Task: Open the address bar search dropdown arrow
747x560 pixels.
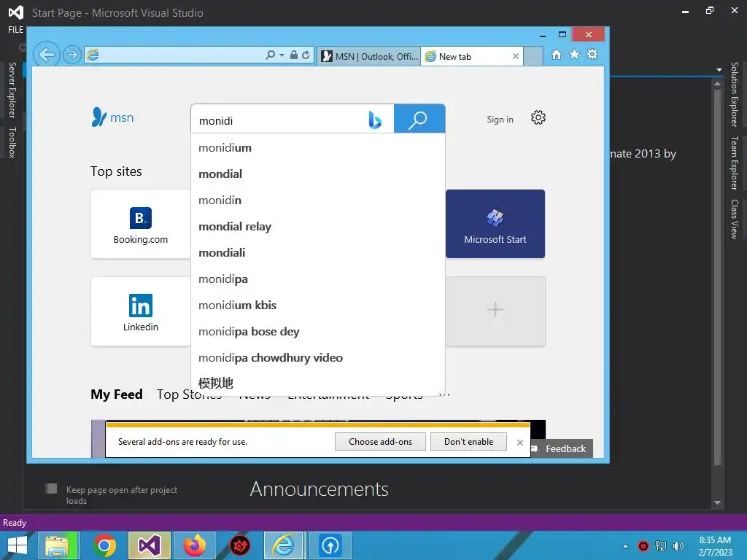Action: click(x=282, y=55)
